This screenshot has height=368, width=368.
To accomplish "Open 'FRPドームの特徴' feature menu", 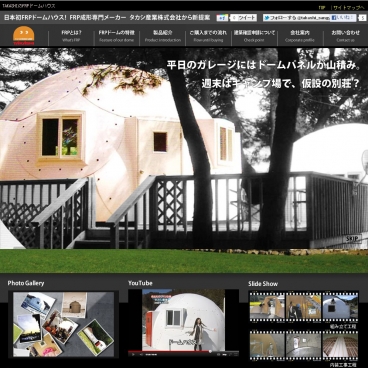I will pyautogui.click(x=117, y=36).
